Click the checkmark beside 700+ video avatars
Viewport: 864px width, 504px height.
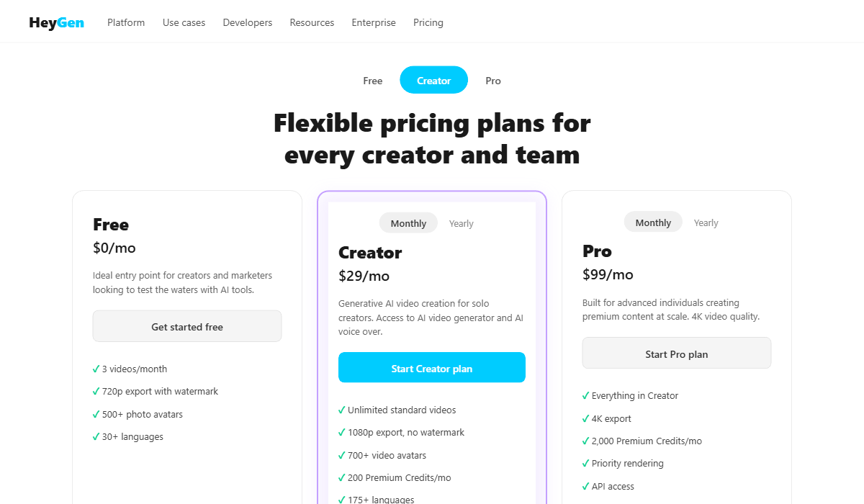click(x=341, y=455)
